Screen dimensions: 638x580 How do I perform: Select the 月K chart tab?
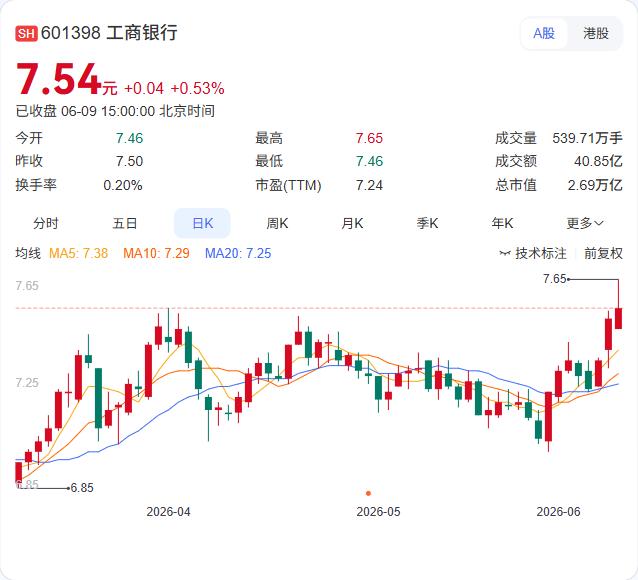352,223
